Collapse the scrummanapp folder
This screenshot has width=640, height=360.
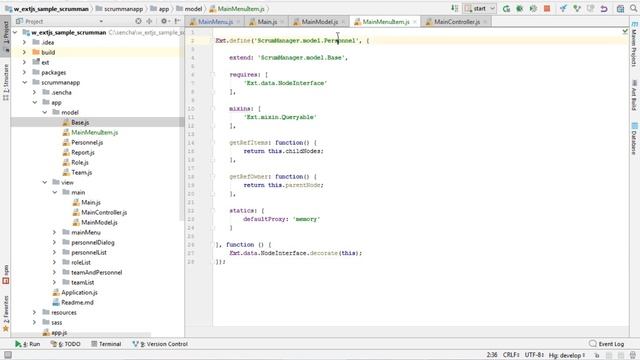coord(24,82)
